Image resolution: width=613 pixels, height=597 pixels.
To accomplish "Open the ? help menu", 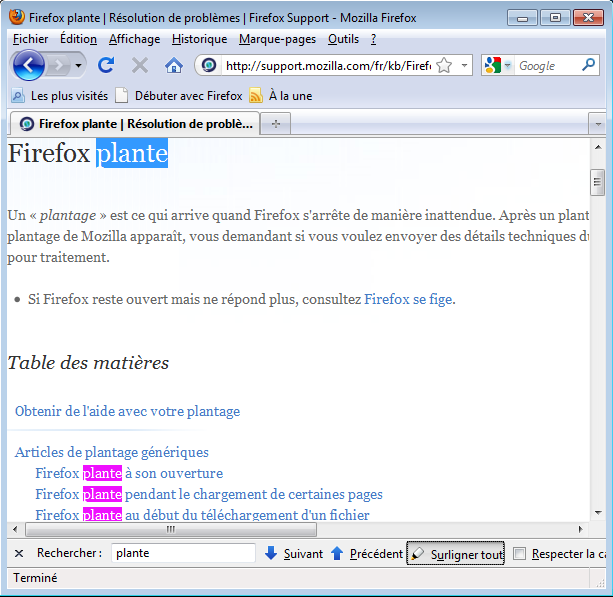I will 373,39.
